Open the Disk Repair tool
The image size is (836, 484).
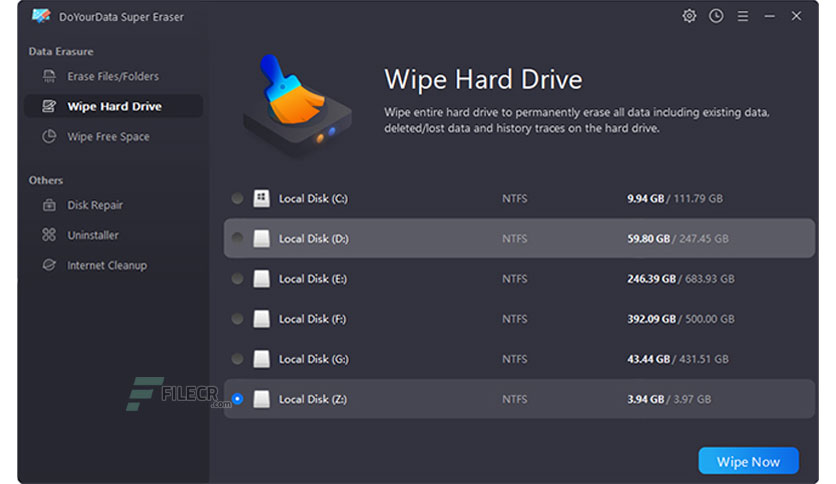coord(113,205)
